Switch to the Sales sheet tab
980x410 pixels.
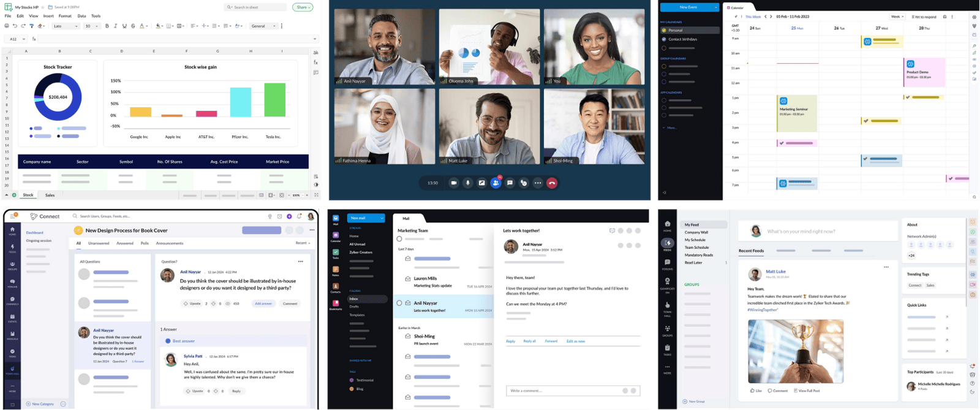(x=50, y=195)
